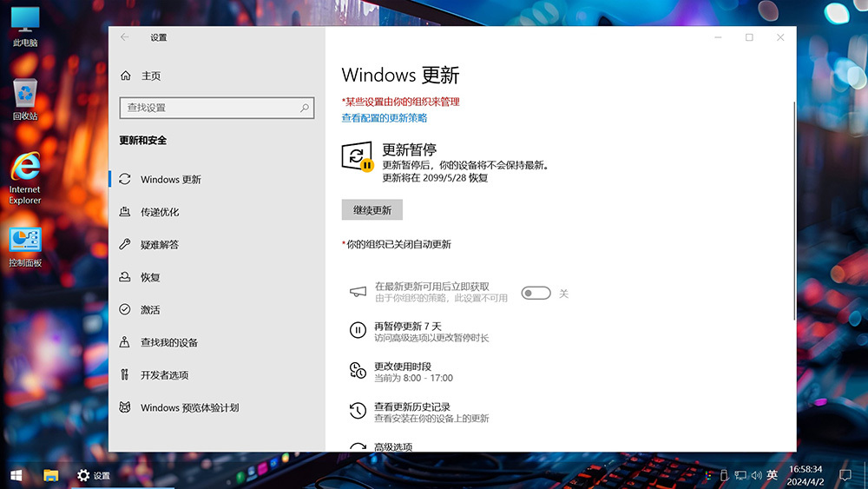Image resolution: width=868 pixels, height=489 pixels.
Task: Select Windows 更新 in the sidebar
Action: click(170, 180)
